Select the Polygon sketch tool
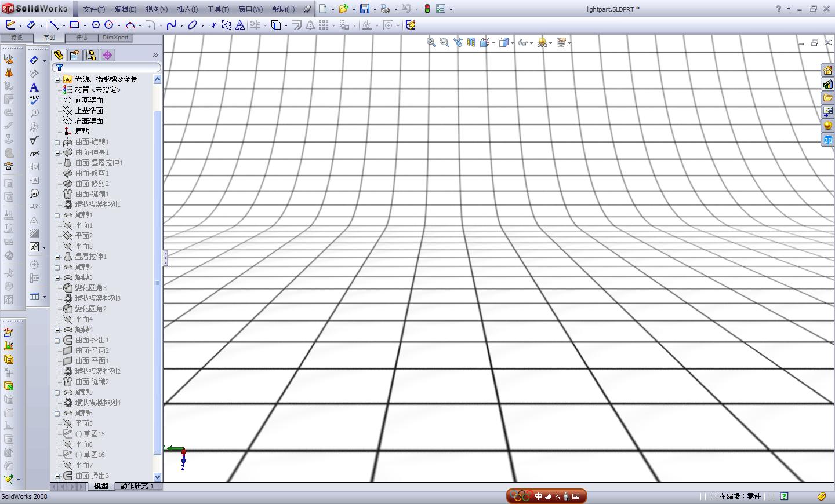 [x=96, y=25]
